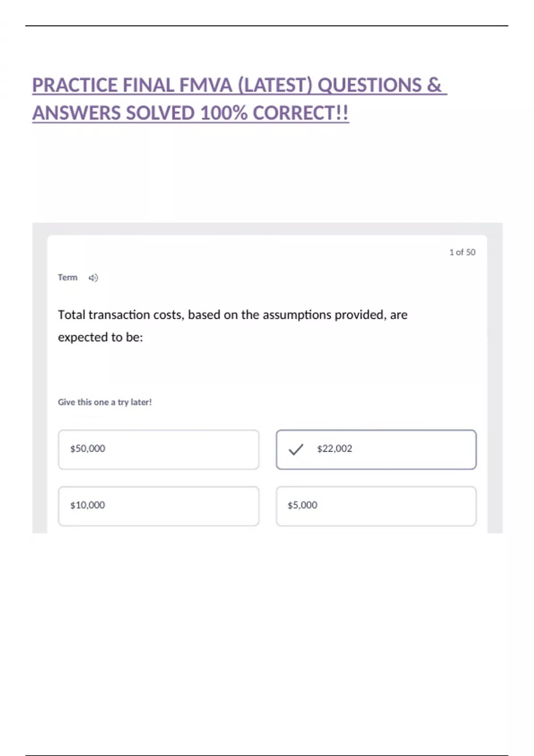Click "100%" in the underlined heading

(224, 113)
